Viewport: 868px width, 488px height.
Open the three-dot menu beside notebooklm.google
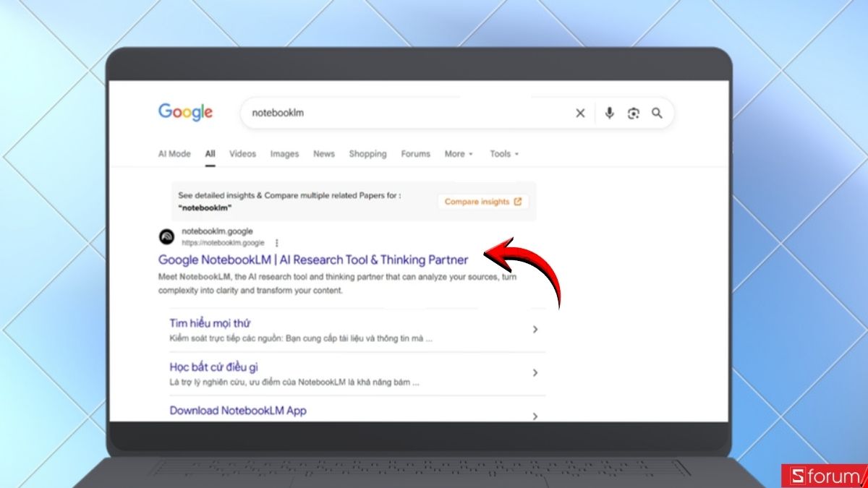coord(276,243)
